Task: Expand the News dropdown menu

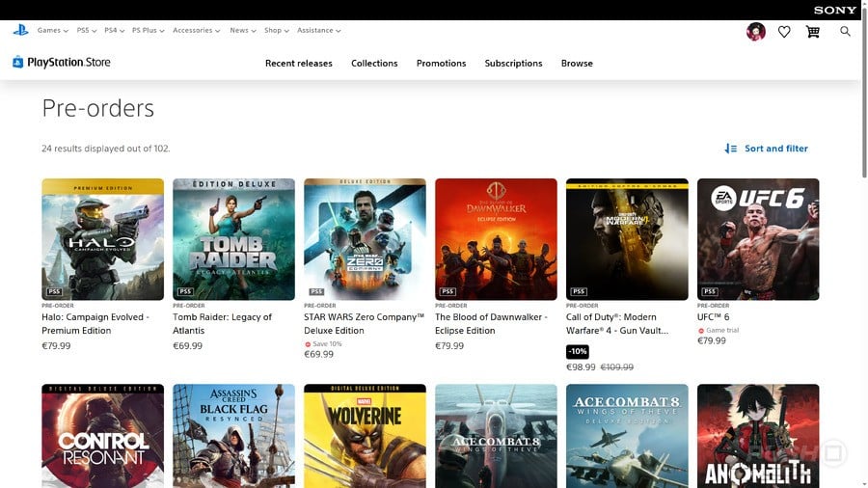Action: coord(242,31)
